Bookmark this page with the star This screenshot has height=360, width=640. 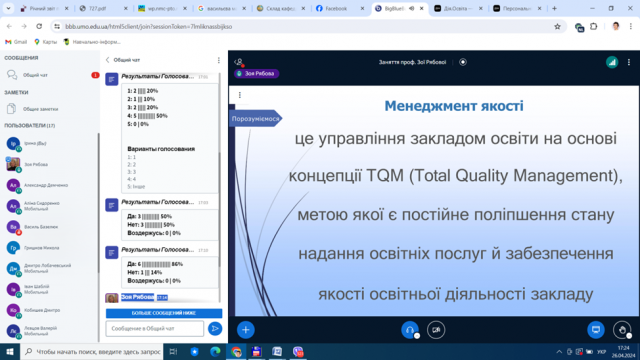(x=557, y=27)
